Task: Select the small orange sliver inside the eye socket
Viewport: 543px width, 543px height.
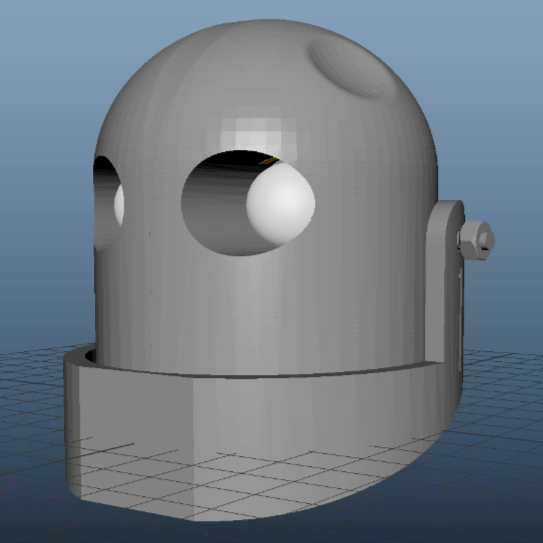Action: pos(269,161)
